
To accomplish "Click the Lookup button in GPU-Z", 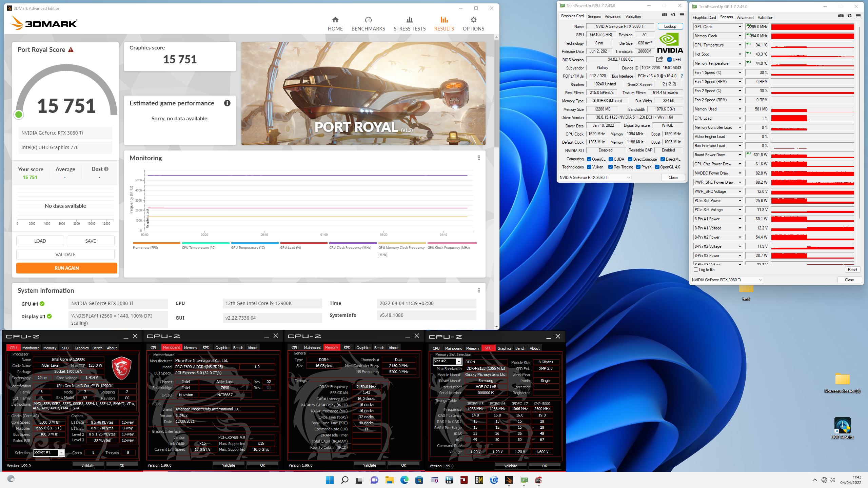I will coord(670,26).
